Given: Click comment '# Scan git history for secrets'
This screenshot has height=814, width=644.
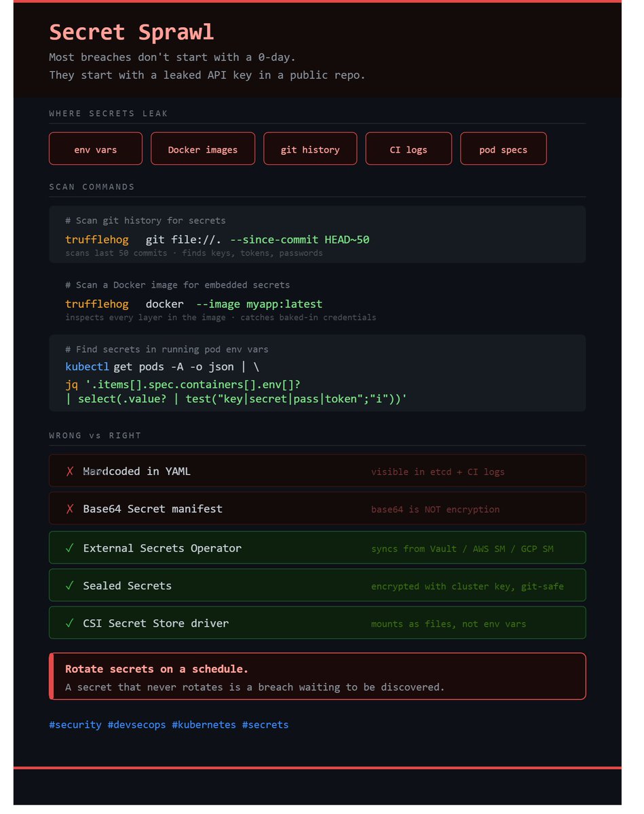Looking at the screenshot, I should click(145, 220).
